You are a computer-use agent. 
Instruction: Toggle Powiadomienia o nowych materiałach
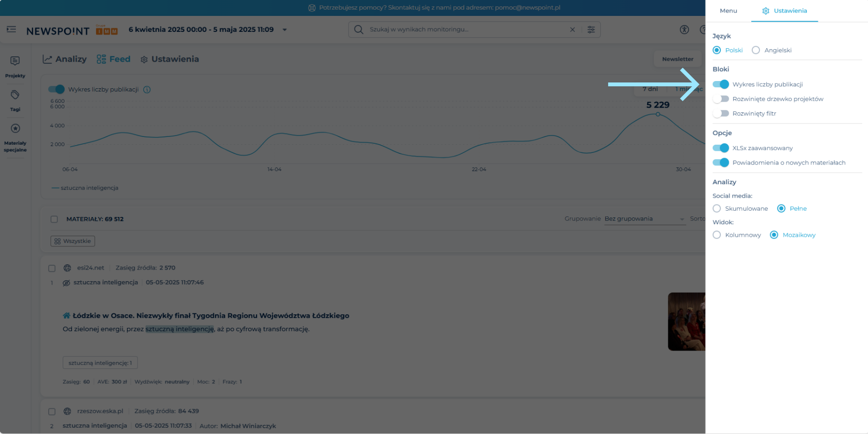pos(721,163)
